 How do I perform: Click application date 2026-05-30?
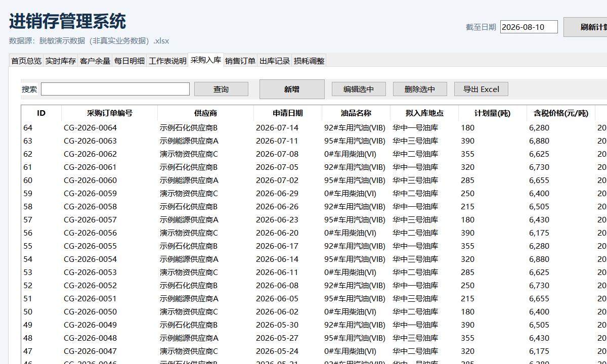(277, 325)
